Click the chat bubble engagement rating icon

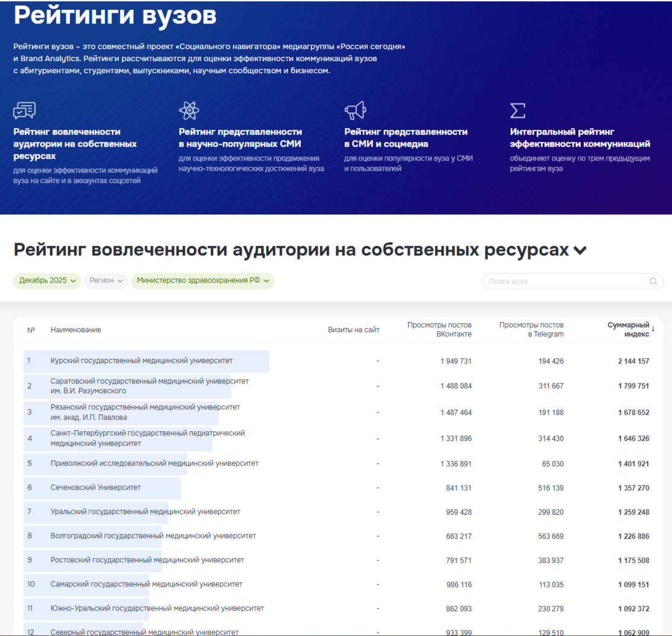point(24,111)
